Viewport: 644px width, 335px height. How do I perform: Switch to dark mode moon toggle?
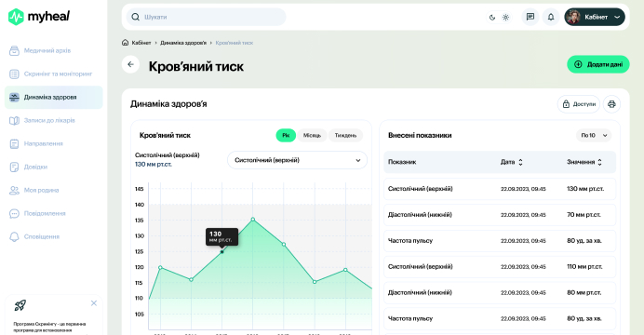492,18
